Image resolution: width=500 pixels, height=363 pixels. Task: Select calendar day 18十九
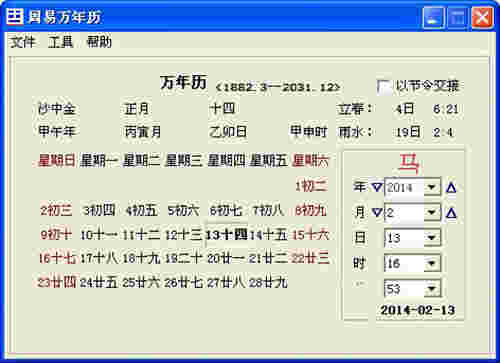(141, 258)
